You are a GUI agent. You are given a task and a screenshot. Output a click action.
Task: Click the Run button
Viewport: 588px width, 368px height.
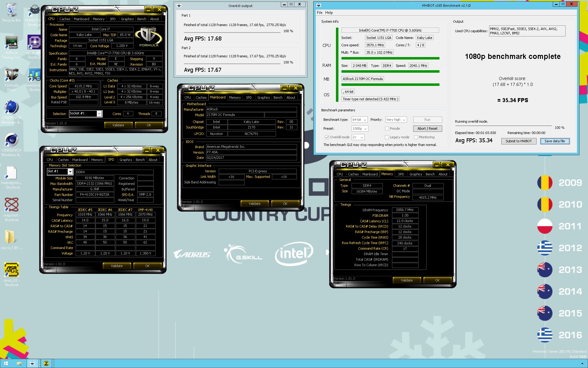pyautogui.click(x=427, y=120)
